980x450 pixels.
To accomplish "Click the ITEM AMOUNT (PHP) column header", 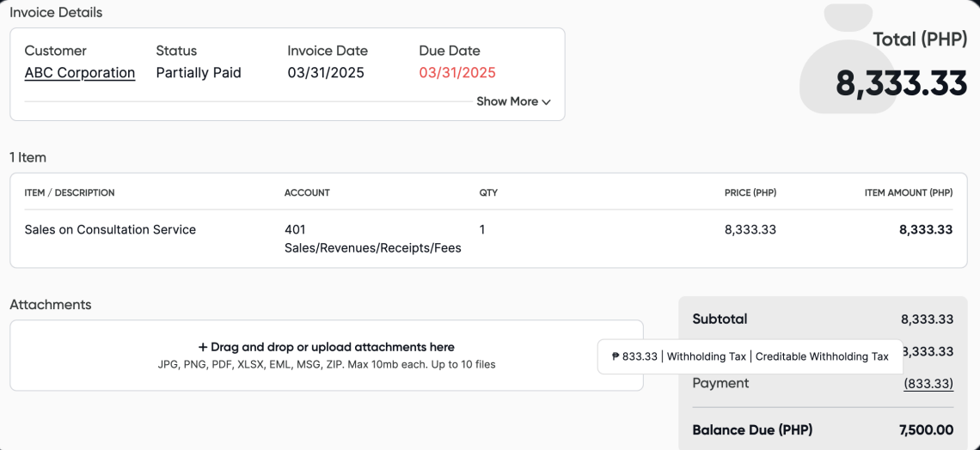I will [x=909, y=193].
